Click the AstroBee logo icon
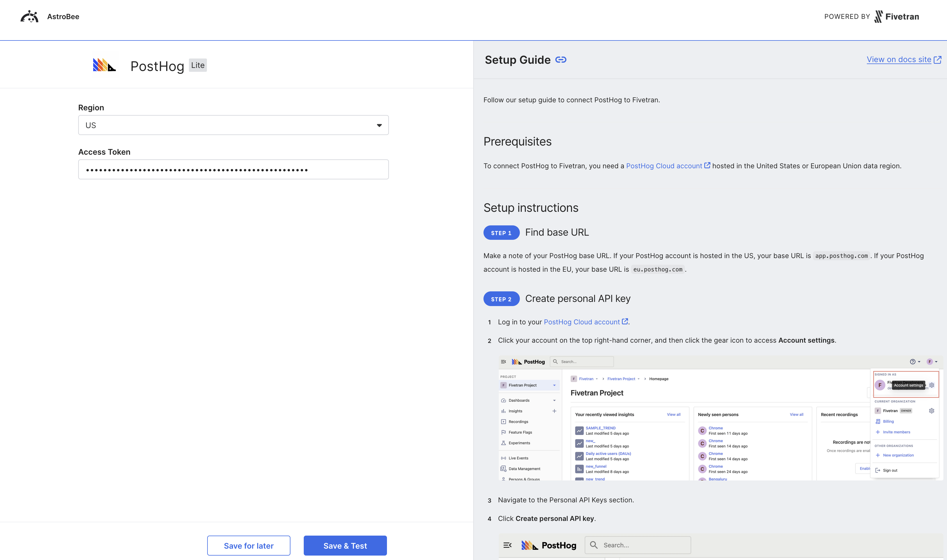Viewport: 947px width, 560px height. [x=29, y=17]
